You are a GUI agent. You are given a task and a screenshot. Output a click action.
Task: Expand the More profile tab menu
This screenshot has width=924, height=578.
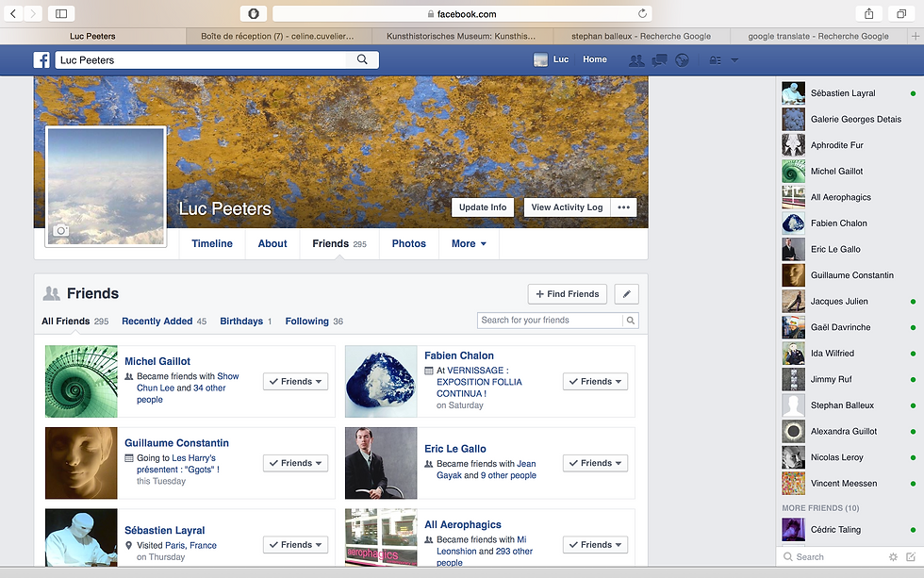(470, 244)
